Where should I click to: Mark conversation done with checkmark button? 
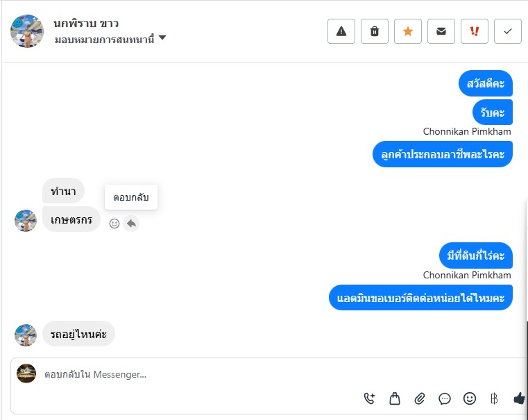(508, 31)
